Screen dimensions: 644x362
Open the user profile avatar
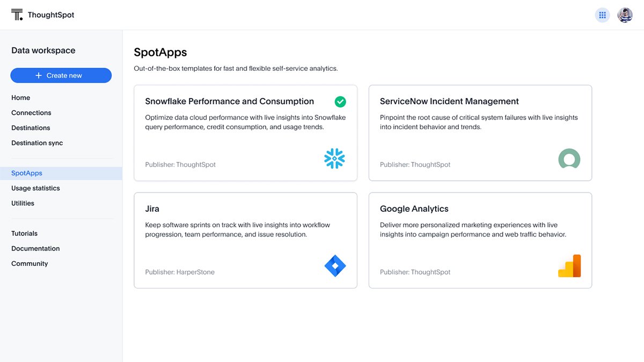(625, 14)
